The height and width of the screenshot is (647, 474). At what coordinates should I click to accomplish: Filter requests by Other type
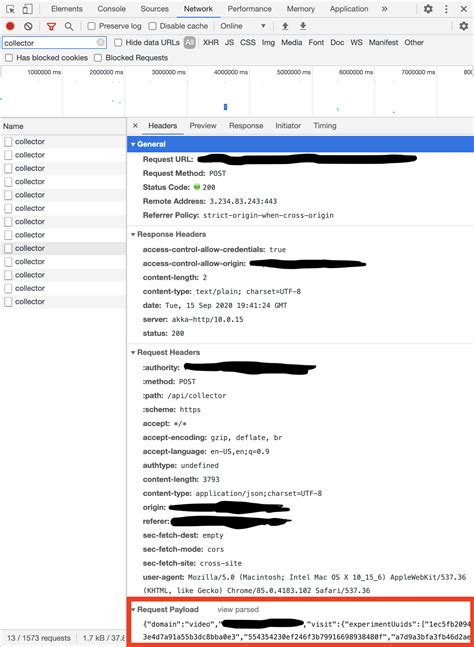click(414, 43)
